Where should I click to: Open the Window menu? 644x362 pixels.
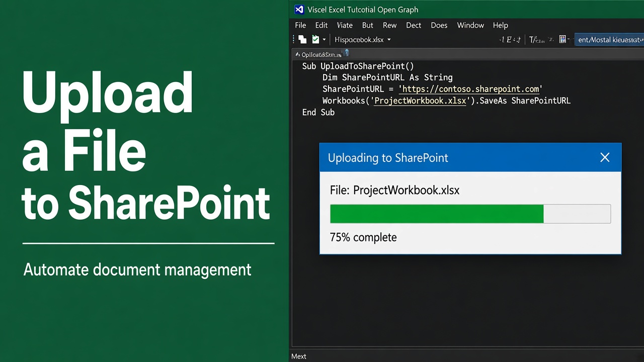[x=470, y=25]
